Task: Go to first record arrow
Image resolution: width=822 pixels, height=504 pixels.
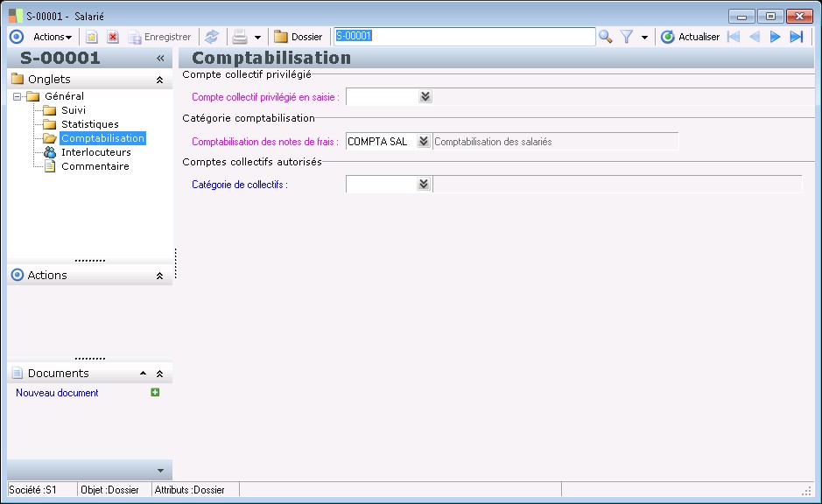Action: click(734, 37)
